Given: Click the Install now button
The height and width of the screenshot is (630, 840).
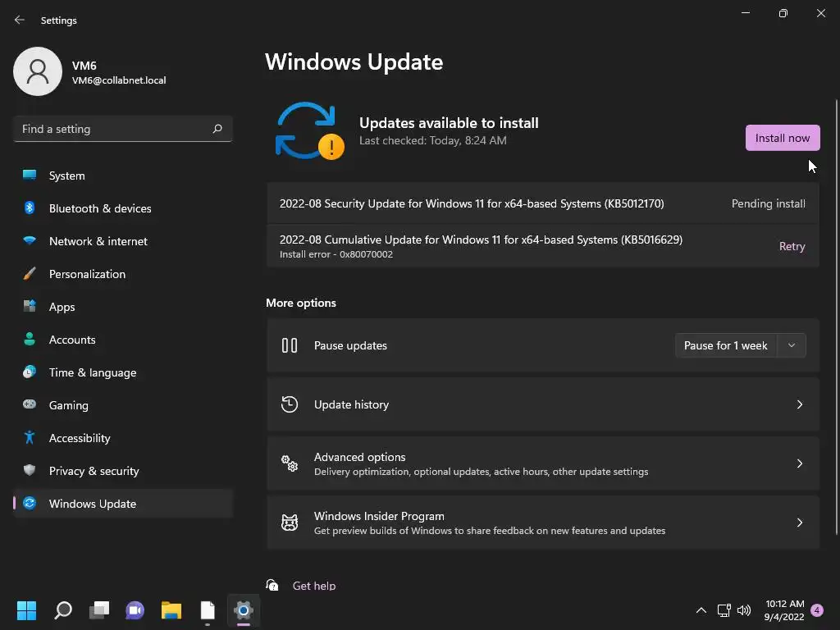Looking at the screenshot, I should click(x=782, y=138).
